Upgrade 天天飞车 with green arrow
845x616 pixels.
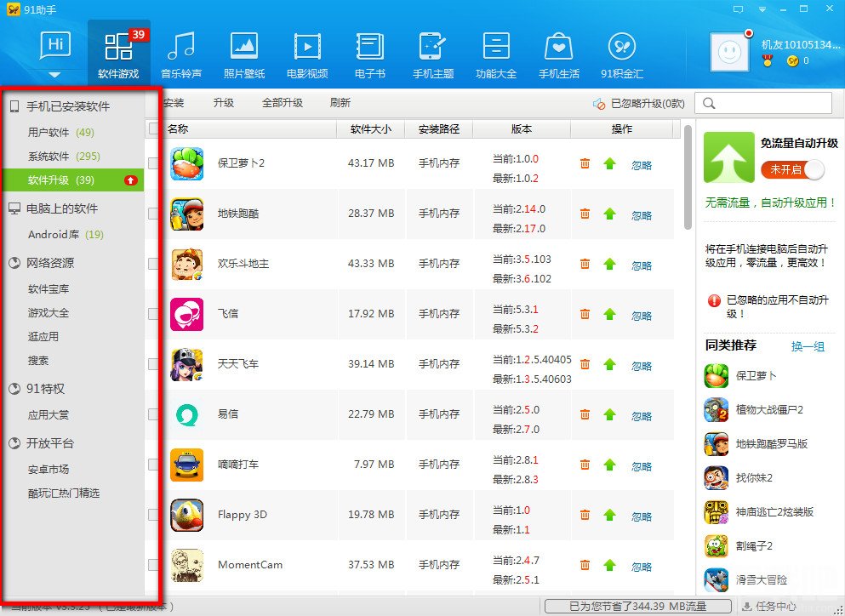tap(609, 364)
